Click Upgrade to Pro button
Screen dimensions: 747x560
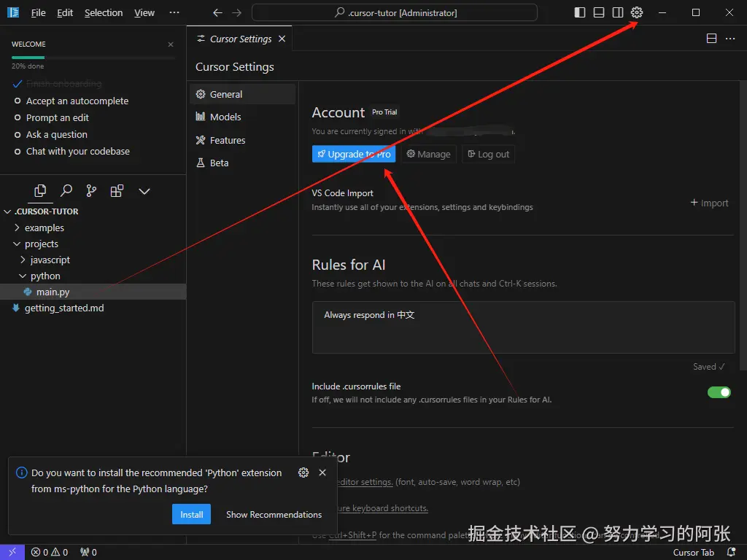(354, 154)
